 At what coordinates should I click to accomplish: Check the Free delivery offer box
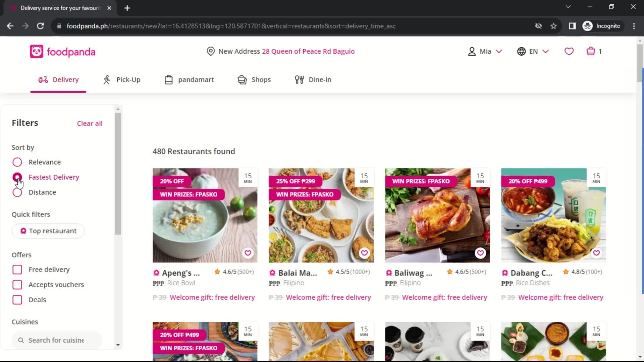[17, 269]
